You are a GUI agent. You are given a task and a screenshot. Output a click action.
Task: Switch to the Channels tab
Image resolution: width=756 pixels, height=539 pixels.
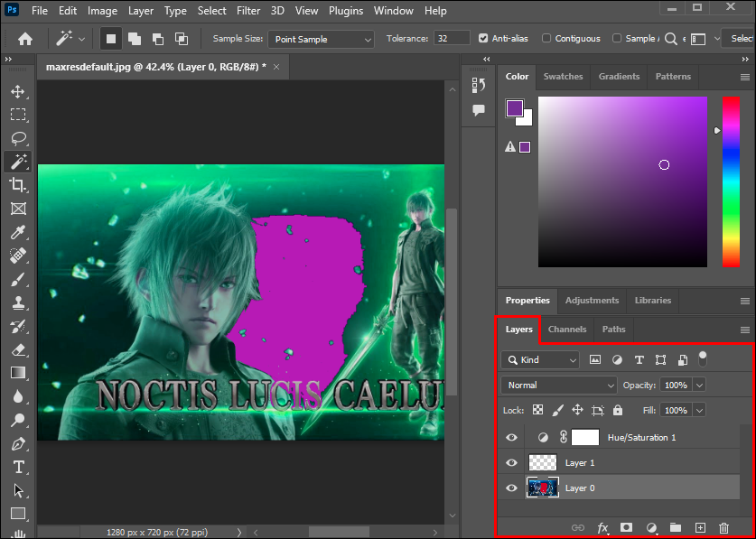566,330
